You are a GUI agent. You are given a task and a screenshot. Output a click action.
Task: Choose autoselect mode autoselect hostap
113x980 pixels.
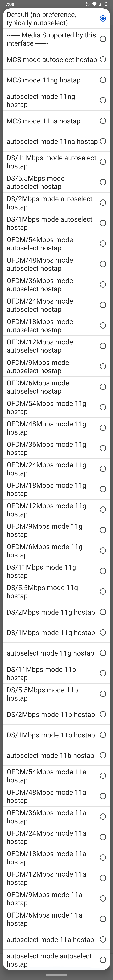pos(102,960)
